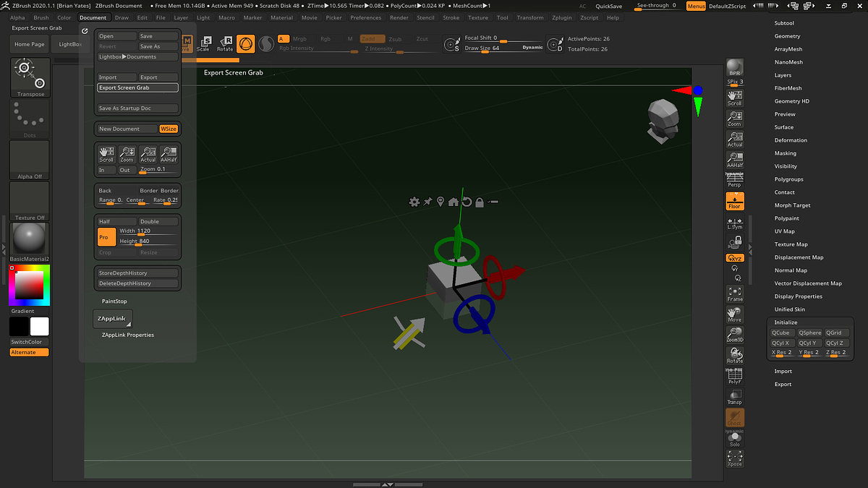Toggle the Zadd mode button
This screenshot has width=868, height=488.
372,39
